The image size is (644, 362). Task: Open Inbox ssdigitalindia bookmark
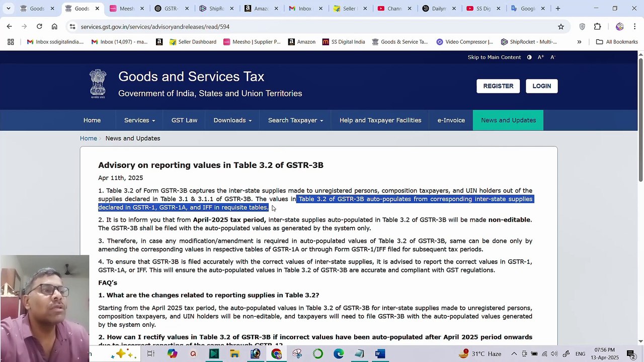[x=55, y=42]
